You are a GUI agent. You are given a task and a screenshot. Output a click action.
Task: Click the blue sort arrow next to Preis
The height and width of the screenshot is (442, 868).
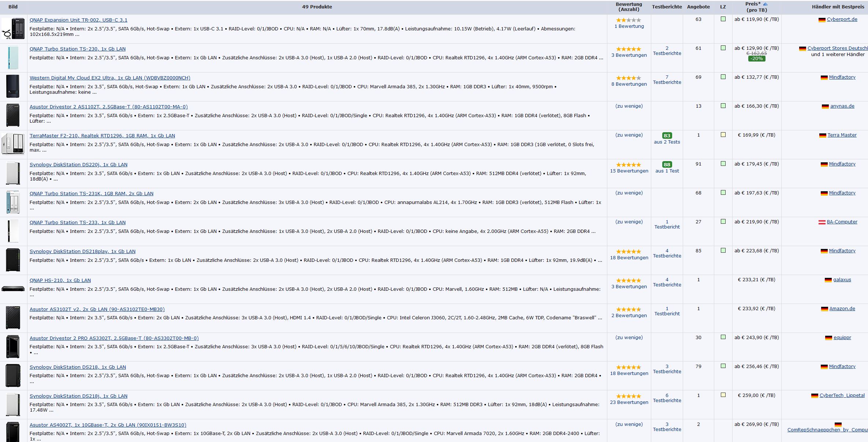765,4
